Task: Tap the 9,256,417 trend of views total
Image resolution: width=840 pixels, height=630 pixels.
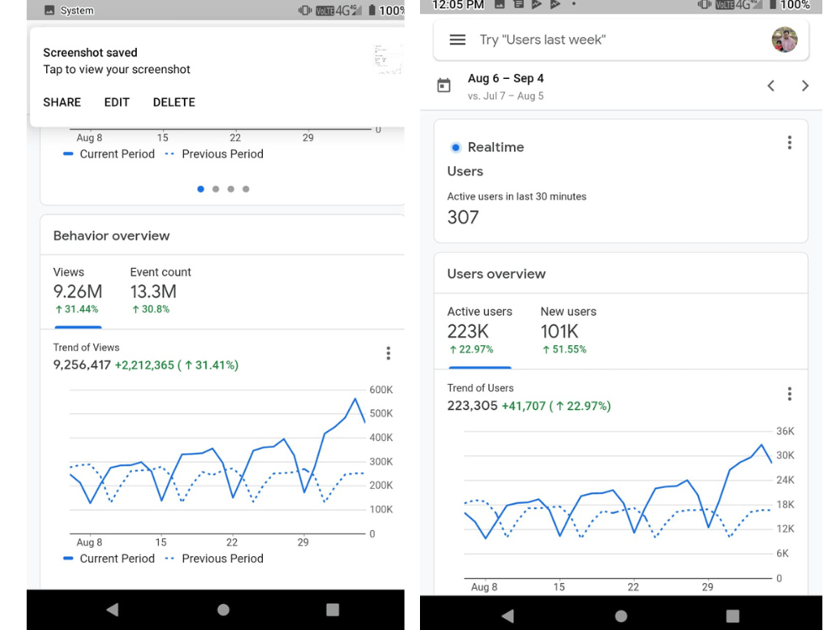Action: [x=82, y=365]
